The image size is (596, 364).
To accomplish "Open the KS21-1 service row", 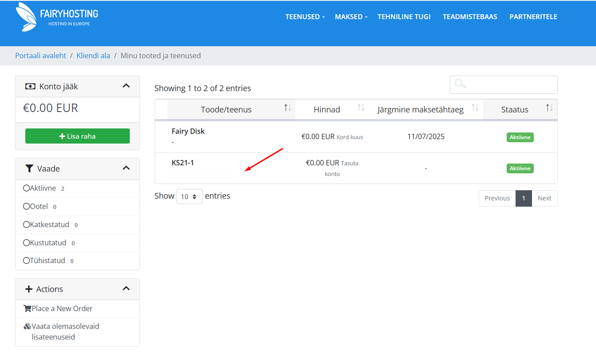I will coord(356,168).
